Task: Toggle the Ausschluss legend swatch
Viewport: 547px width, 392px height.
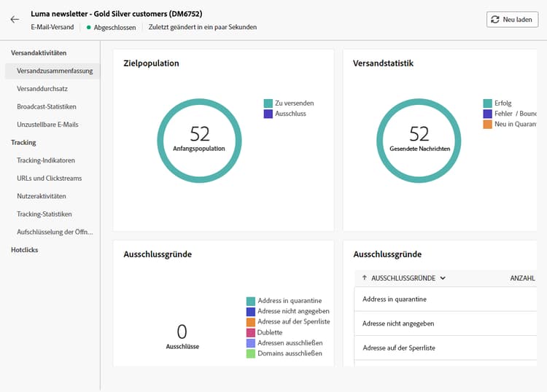Action: point(268,114)
